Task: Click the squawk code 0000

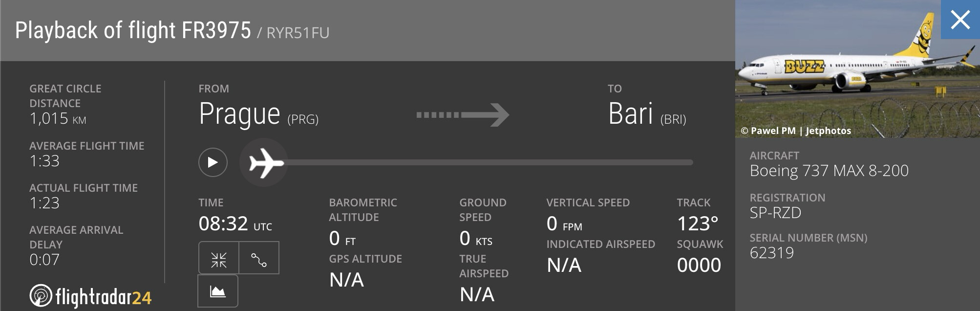Action: [699, 265]
